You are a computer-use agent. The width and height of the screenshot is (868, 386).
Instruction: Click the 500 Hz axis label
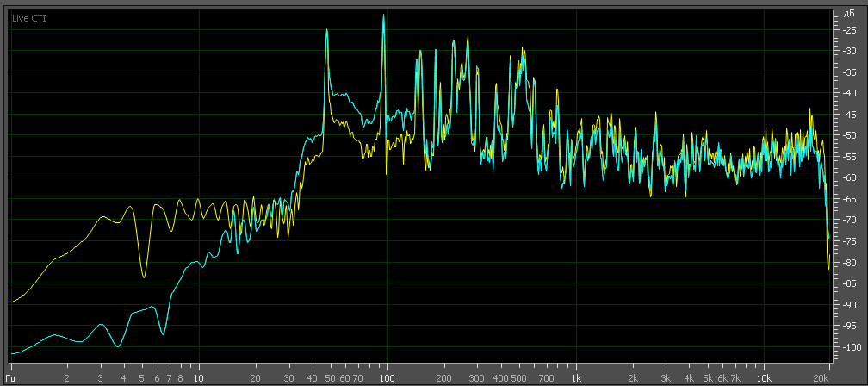click(518, 378)
